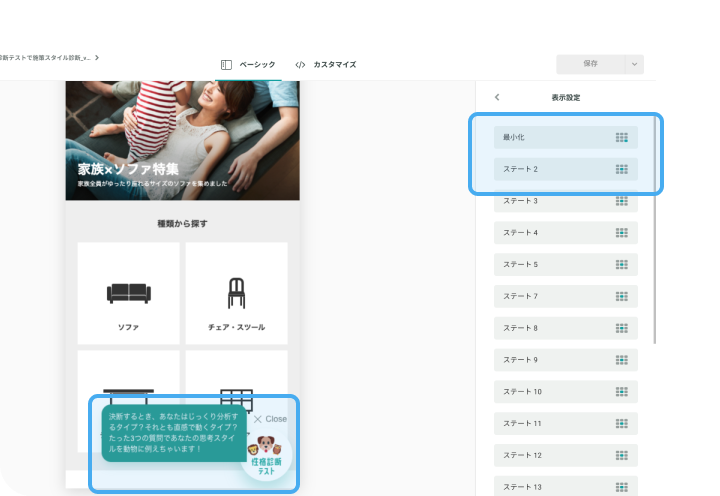Screen dimensions: 720x496
Task: Switch to the ベーシック tab
Action: tap(248, 65)
